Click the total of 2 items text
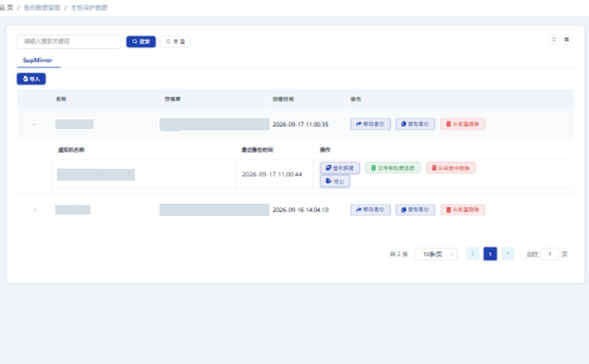This screenshot has width=589, height=364. (x=399, y=255)
